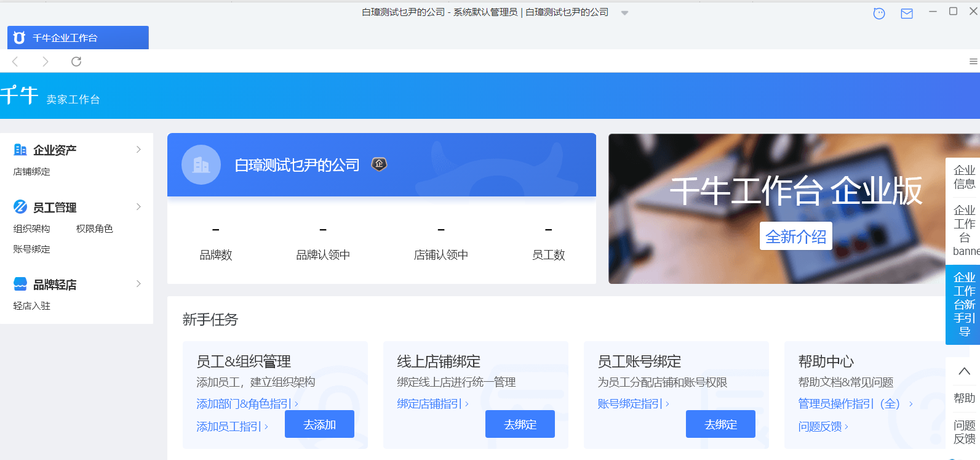The height and width of the screenshot is (460, 980).
Task: Click the 品牌轻店 sidebar heading
Action: click(55, 284)
